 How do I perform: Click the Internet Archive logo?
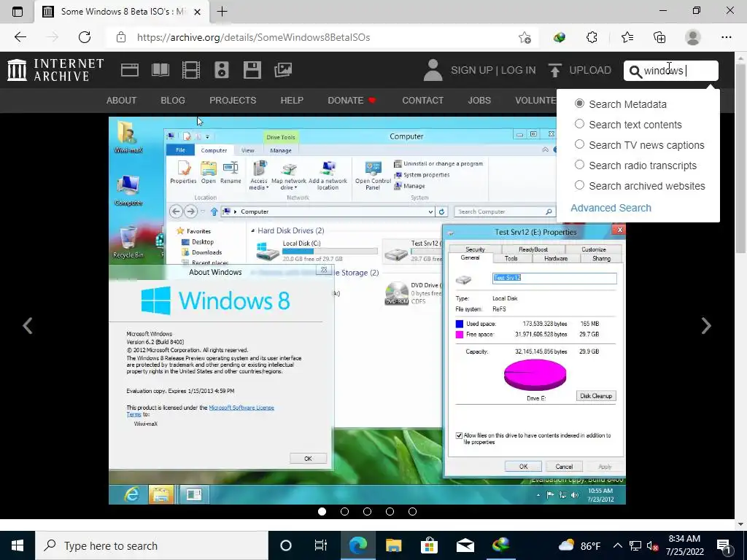pyautogui.click(x=55, y=70)
